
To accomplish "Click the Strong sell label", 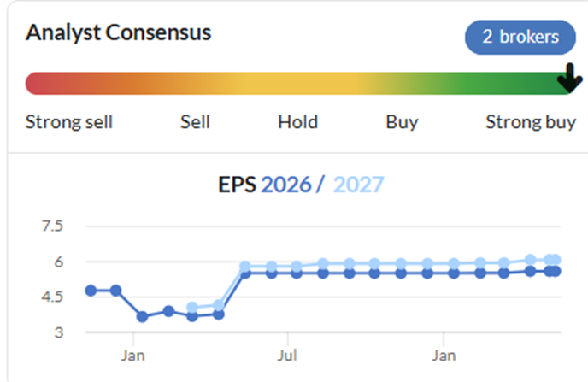I will (69, 122).
